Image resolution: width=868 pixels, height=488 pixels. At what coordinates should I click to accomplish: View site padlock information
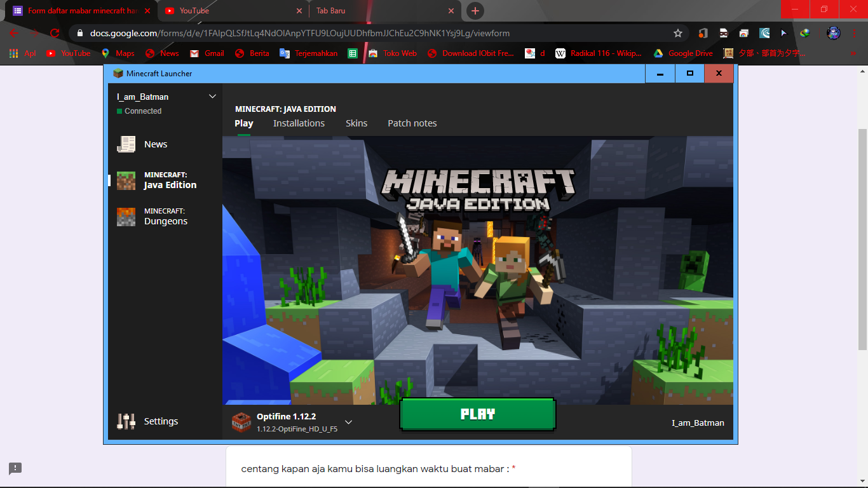(80, 33)
